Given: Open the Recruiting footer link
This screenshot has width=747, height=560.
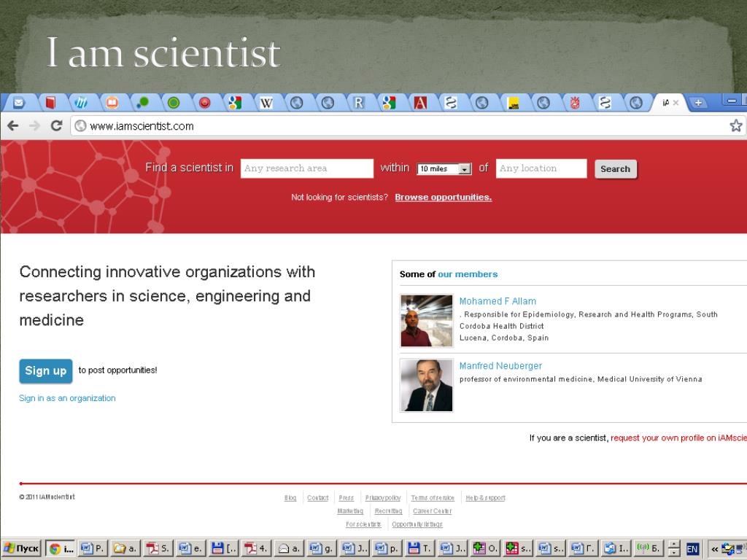Looking at the screenshot, I should pyautogui.click(x=388, y=511).
